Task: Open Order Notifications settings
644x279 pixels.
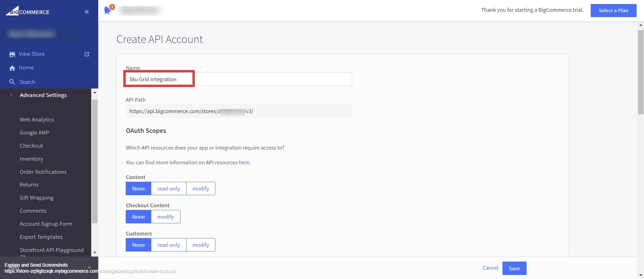Action: click(x=43, y=172)
